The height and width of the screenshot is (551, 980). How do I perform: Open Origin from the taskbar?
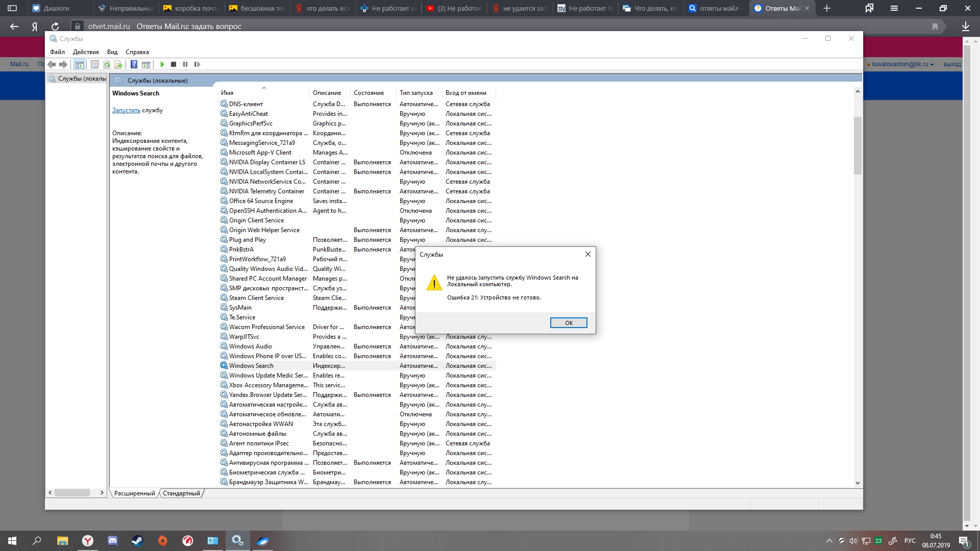162,541
